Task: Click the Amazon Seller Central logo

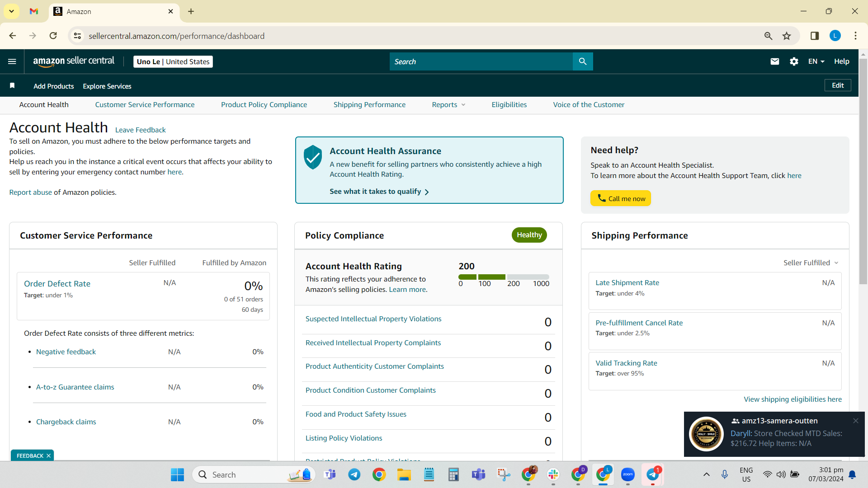Action: (x=74, y=61)
